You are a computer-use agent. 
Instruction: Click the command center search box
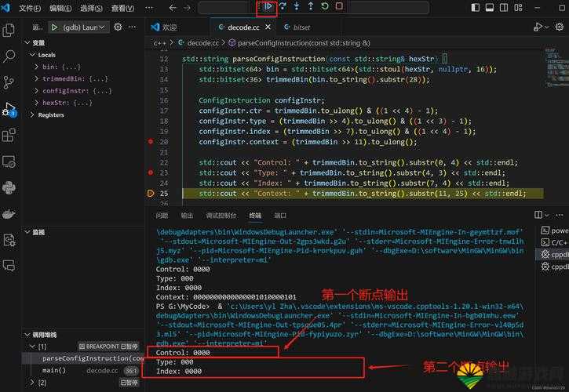tap(314, 8)
